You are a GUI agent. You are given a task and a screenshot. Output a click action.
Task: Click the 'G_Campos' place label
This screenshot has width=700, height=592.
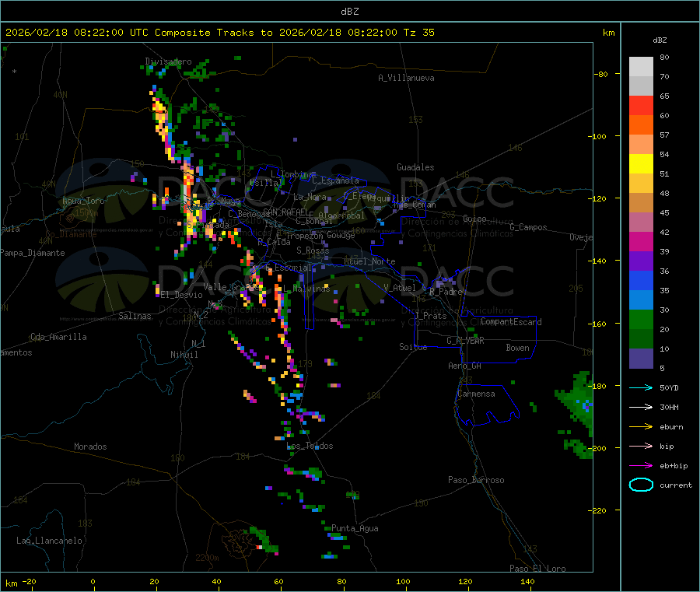click(x=529, y=227)
